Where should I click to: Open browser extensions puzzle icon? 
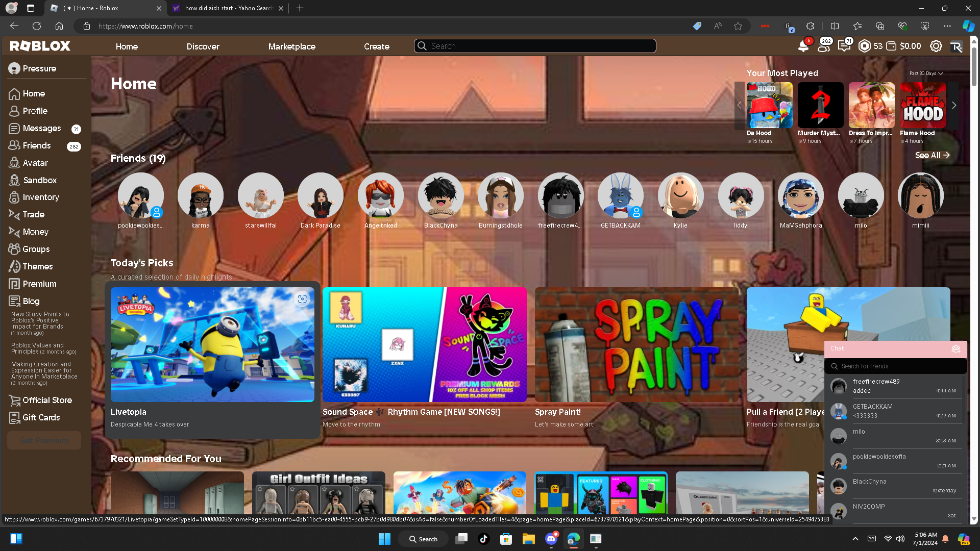point(810,26)
